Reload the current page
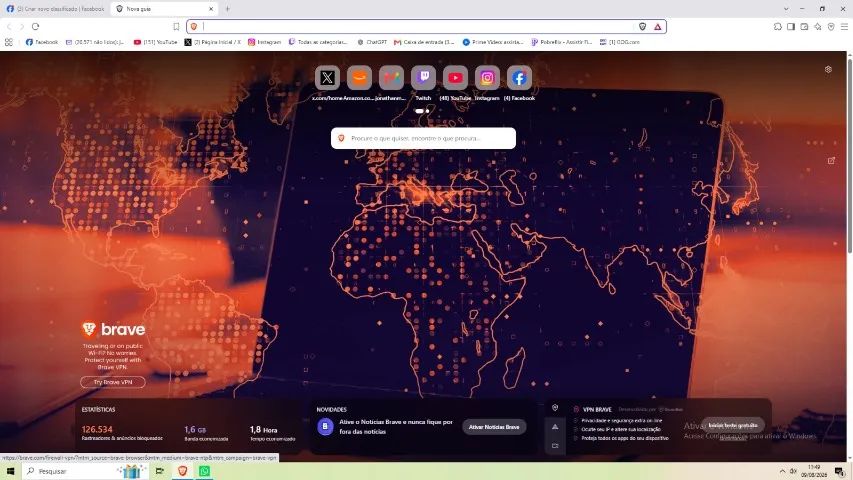 35,26
